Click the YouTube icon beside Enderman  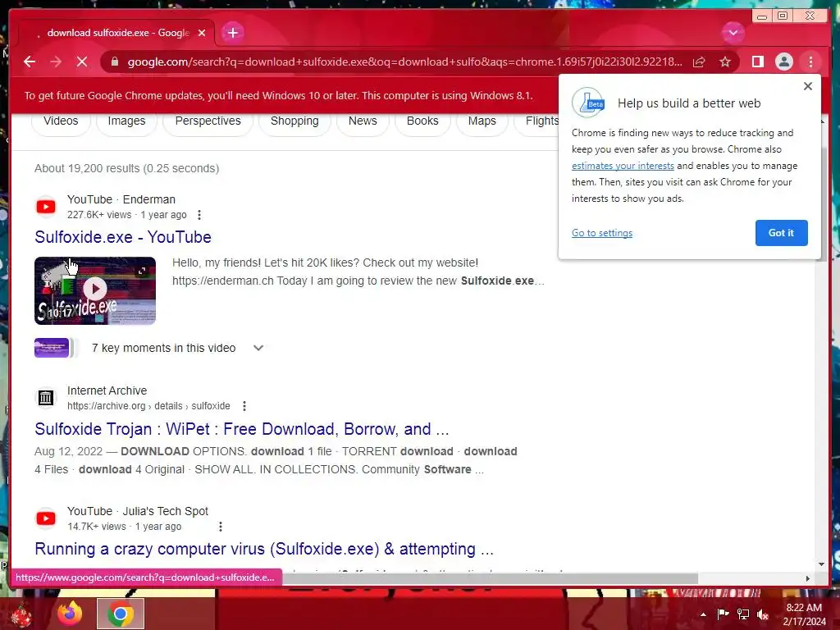coord(46,207)
